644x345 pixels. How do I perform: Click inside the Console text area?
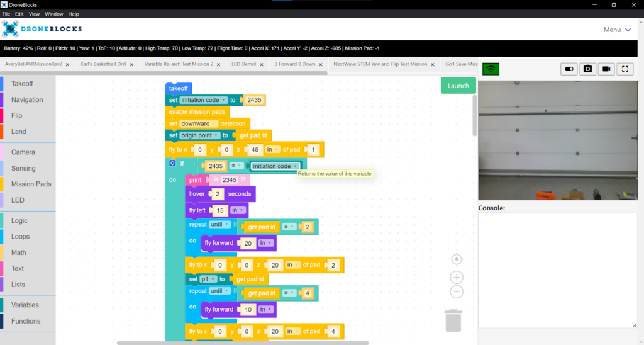[557, 269]
